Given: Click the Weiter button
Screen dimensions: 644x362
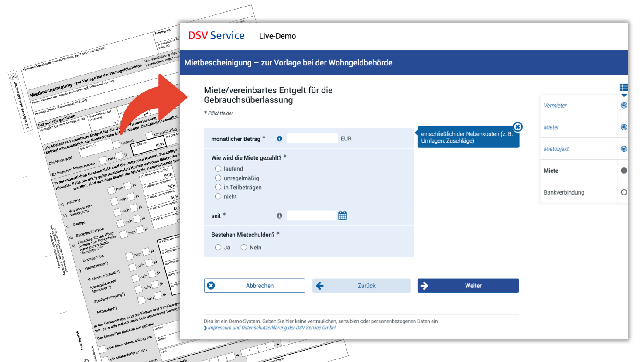Looking at the screenshot, I should tap(468, 286).
